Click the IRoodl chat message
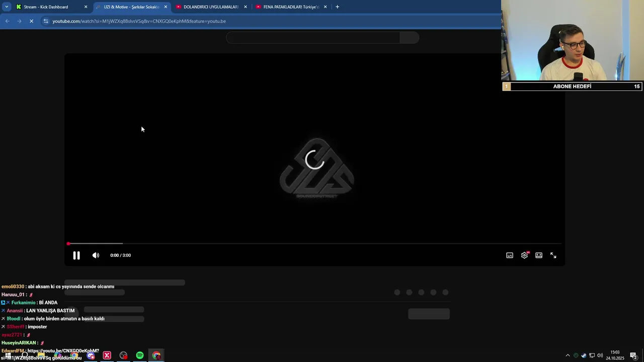 (x=53, y=319)
